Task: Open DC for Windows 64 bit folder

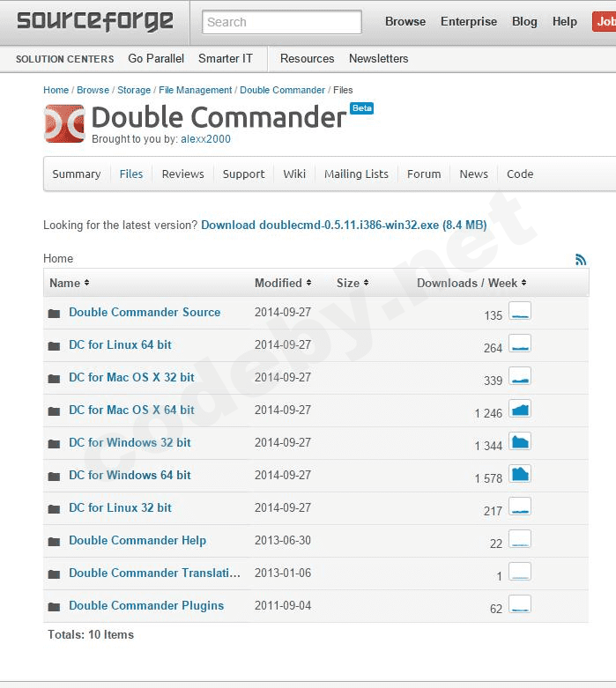Action: point(130,475)
